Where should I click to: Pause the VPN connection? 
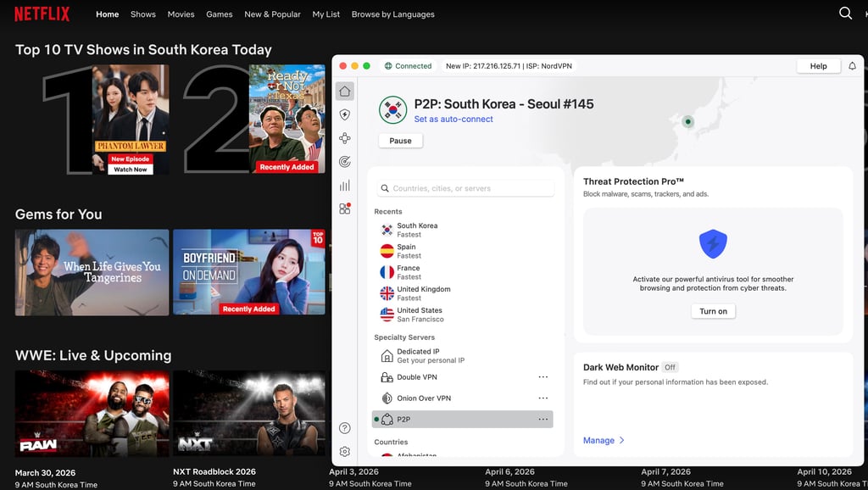pos(400,141)
